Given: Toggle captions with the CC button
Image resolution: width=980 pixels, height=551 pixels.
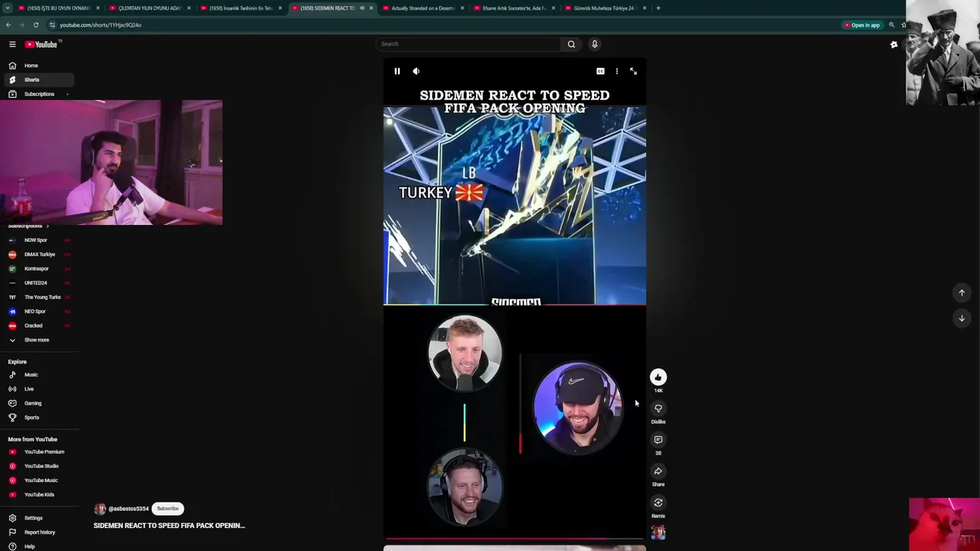Looking at the screenshot, I should (x=600, y=71).
